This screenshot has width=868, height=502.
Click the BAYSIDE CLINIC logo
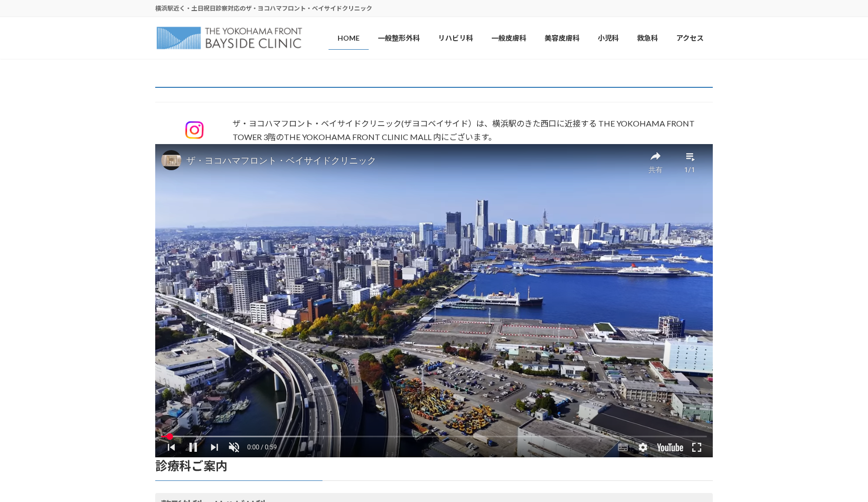229,38
